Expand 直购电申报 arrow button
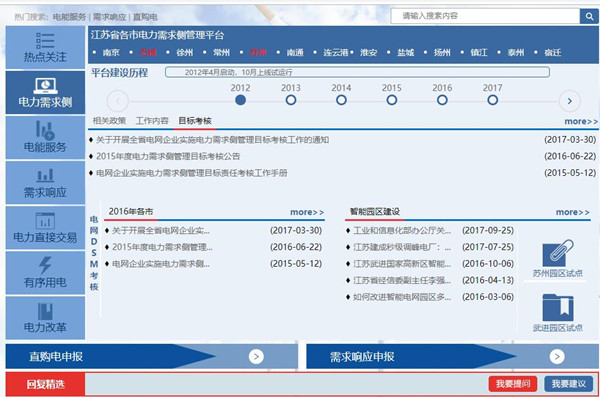The height and width of the screenshot is (397, 600). (256, 356)
